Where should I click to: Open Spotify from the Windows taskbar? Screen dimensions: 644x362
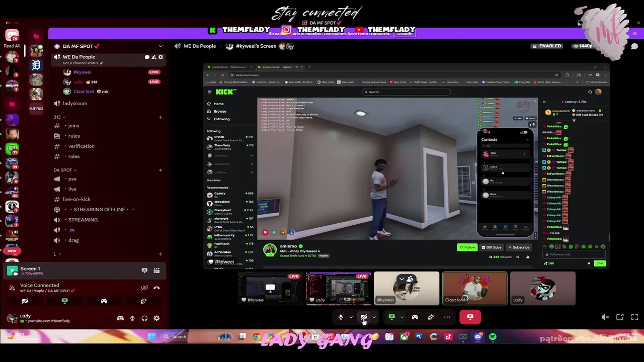493,337
